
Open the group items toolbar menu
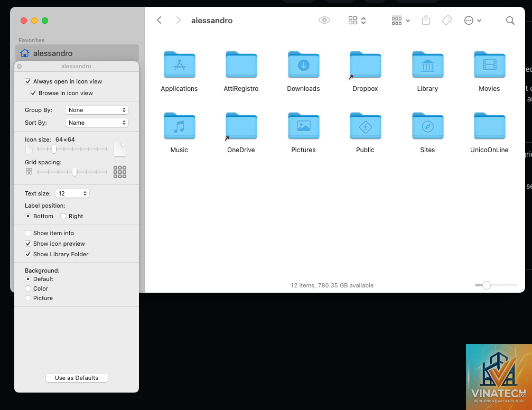(400, 21)
